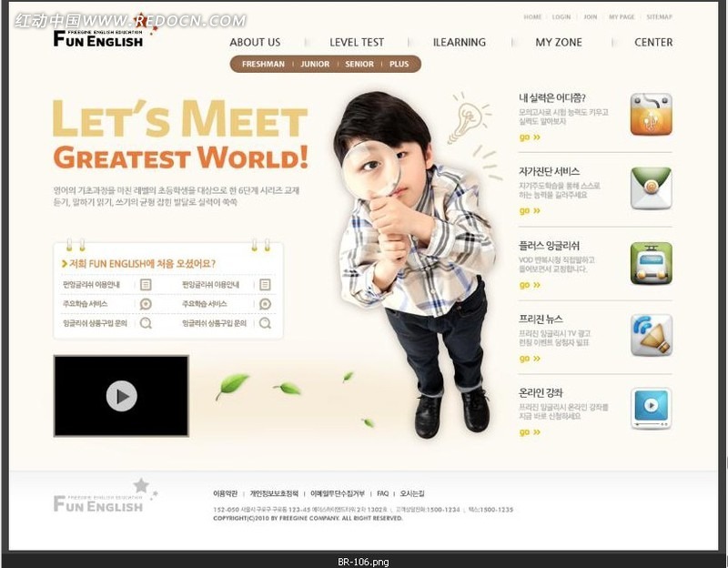Viewport: 728px width, 568px height.
Task: Go to LEVEL TEST menu
Action: click(x=357, y=42)
